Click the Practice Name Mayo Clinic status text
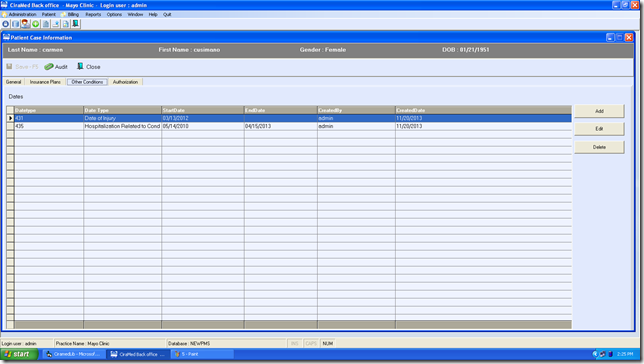Screen dimensions: 644x364 tap(83, 343)
